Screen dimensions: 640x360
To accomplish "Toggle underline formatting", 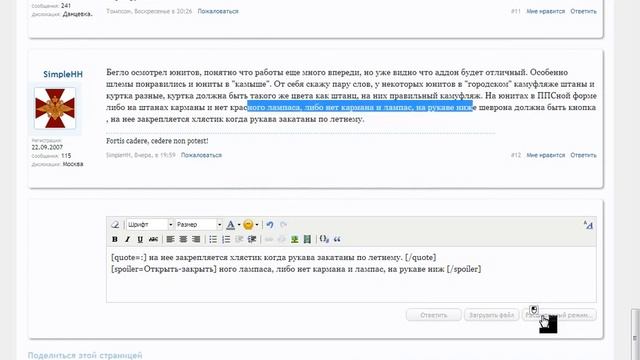I will [140, 239].
